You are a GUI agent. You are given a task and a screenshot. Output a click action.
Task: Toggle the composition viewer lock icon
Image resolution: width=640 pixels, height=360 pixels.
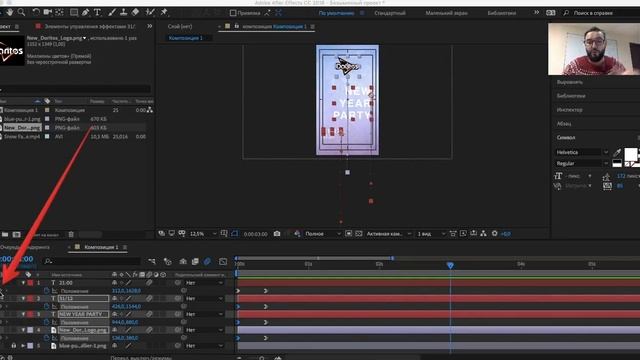(x=236, y=26)
